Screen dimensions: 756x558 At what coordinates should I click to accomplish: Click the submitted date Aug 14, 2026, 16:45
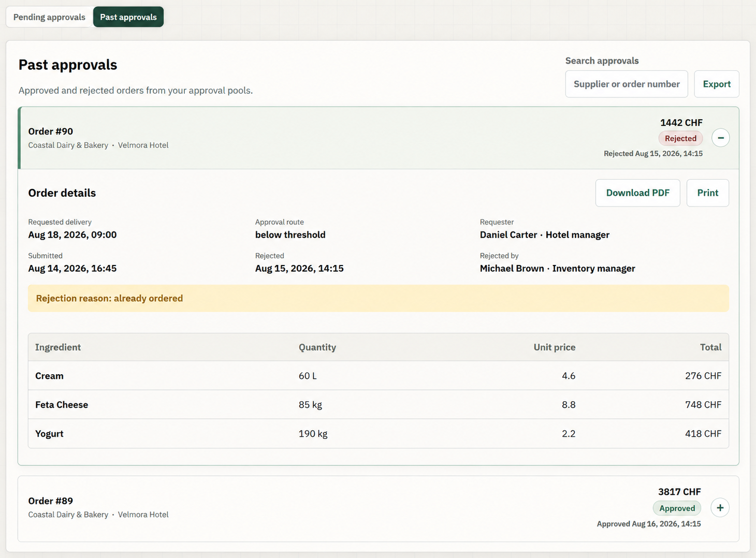72,269
